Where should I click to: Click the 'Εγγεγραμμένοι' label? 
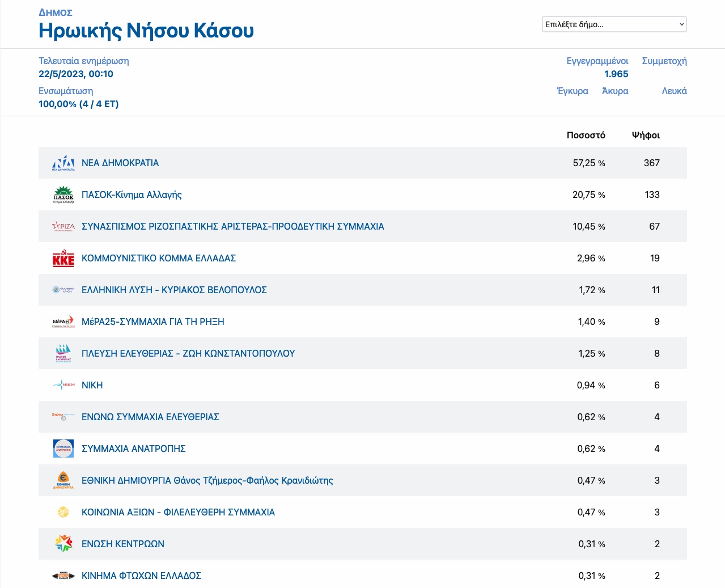597,61
